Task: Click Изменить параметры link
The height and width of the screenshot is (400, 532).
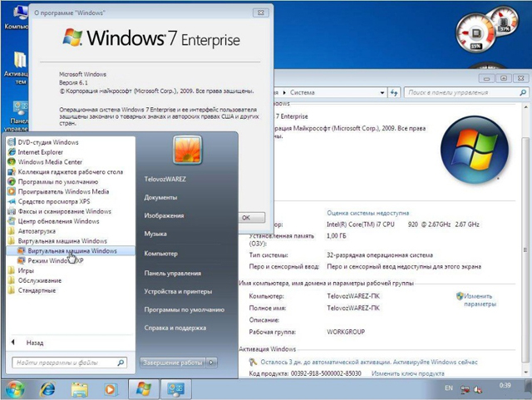Action: pos(480,300)
